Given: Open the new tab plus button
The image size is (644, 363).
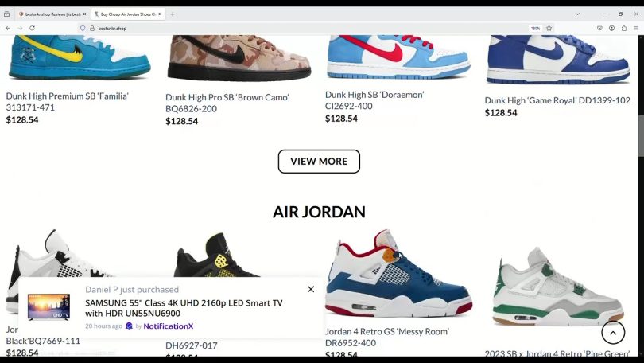Looking at the screenshot, I should [x=173, y=14].
